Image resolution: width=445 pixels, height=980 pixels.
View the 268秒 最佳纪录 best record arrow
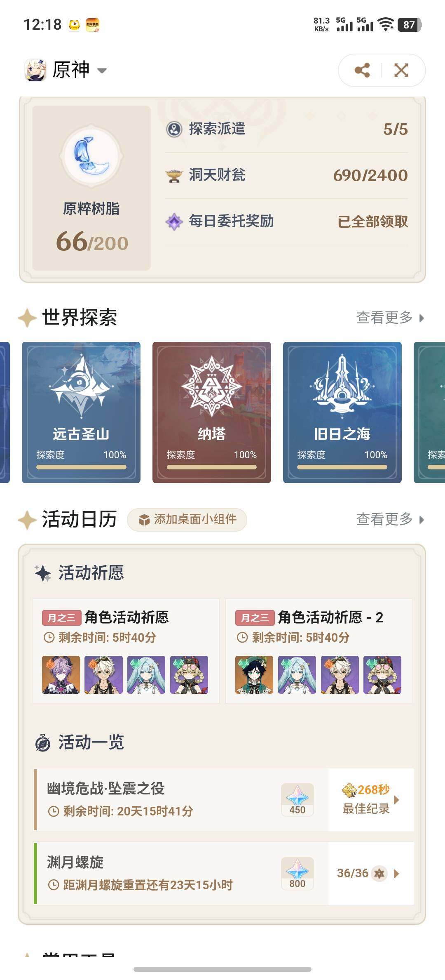tap(396, 799)
